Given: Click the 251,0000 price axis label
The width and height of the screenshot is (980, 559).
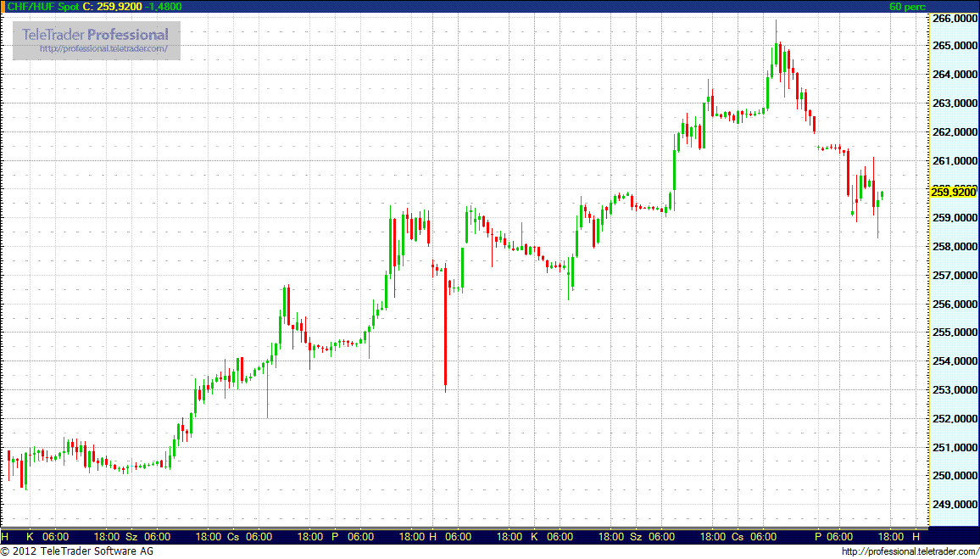Looking at the screenshot, I should click(954, 447).
